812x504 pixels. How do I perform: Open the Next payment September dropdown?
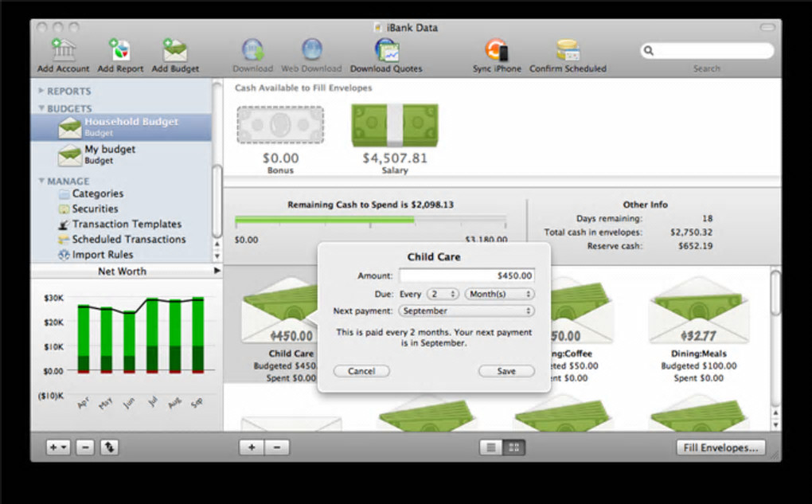tap(466, 311)
